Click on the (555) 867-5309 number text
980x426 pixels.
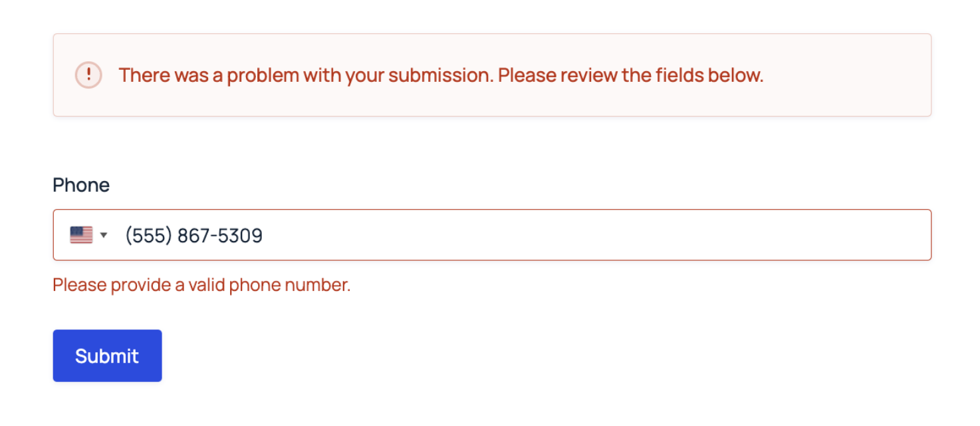click(193, 236)
